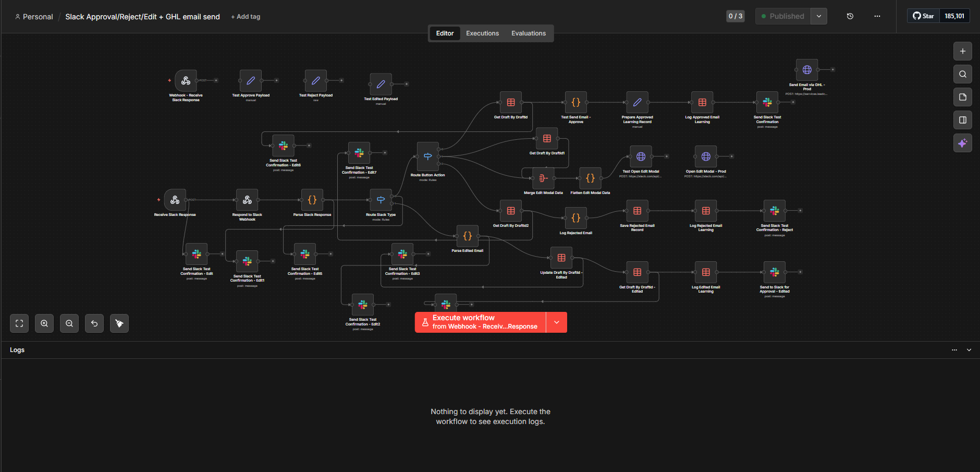Open the node search panel

tap(963, 74)
